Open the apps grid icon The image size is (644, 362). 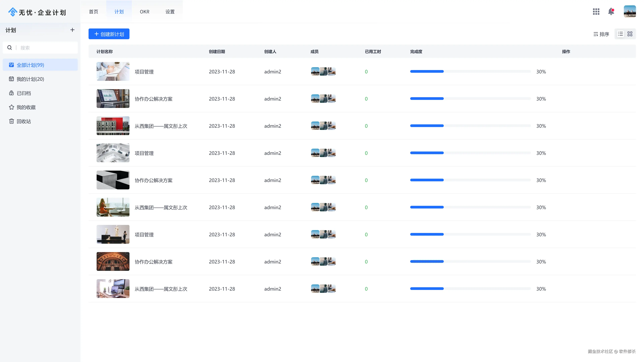(x=596, y=12)
